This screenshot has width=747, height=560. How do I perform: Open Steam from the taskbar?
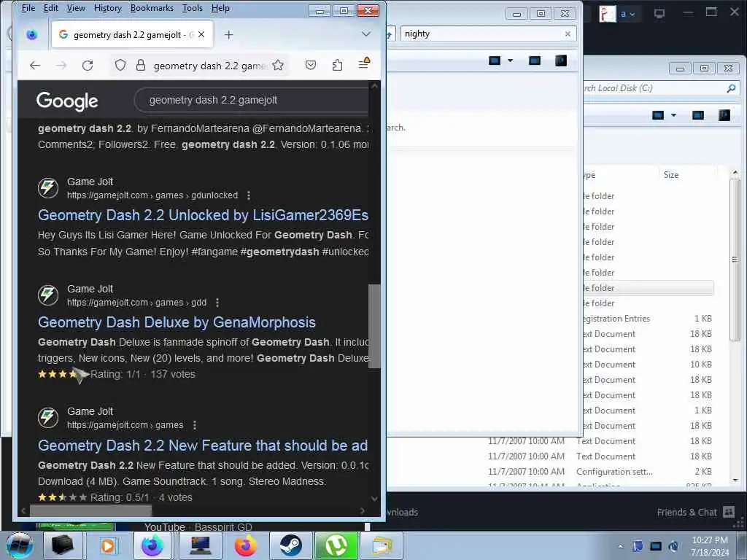click(290, 545)
